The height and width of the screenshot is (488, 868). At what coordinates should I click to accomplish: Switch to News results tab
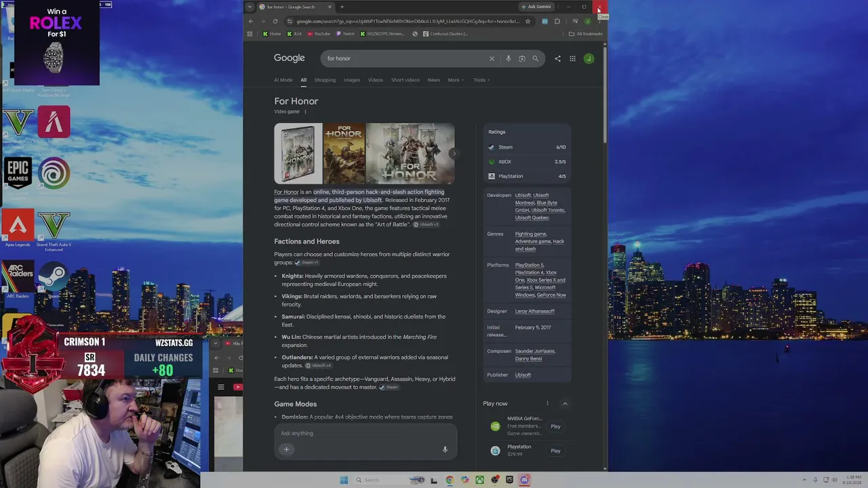[x=433, y=80]
